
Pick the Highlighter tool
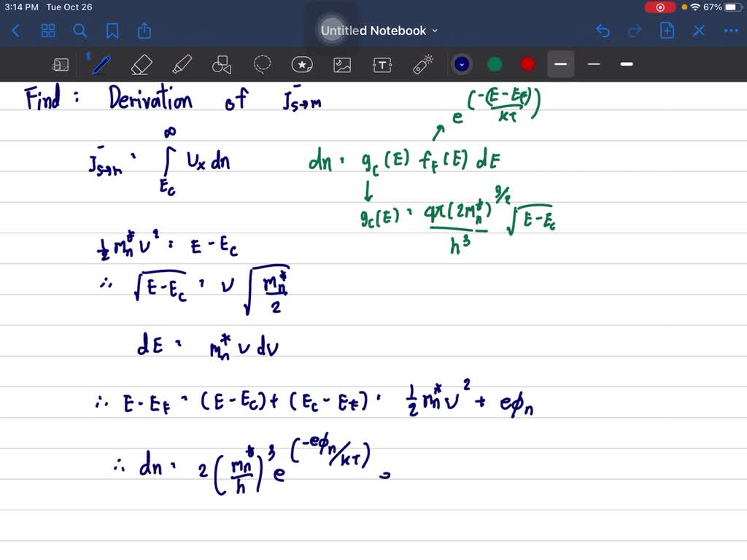pos(182,64)
